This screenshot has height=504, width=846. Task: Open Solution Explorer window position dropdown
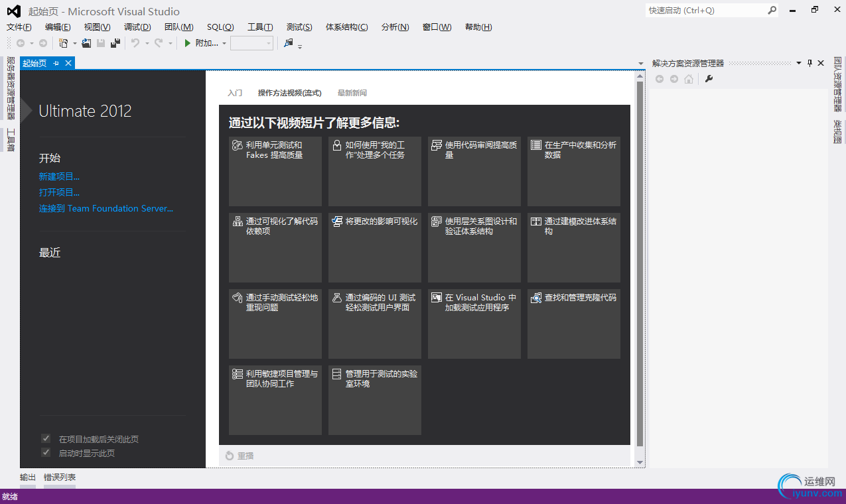pos(799,63)
